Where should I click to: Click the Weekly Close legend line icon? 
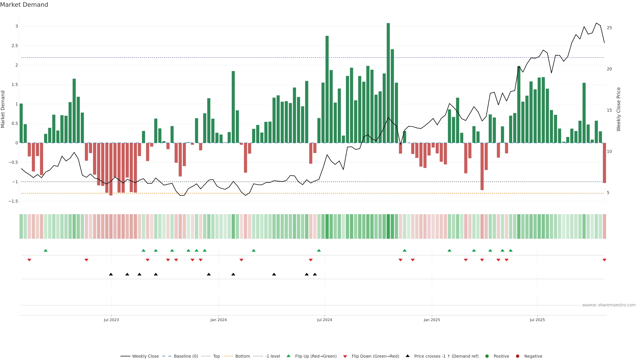point(125,356)
